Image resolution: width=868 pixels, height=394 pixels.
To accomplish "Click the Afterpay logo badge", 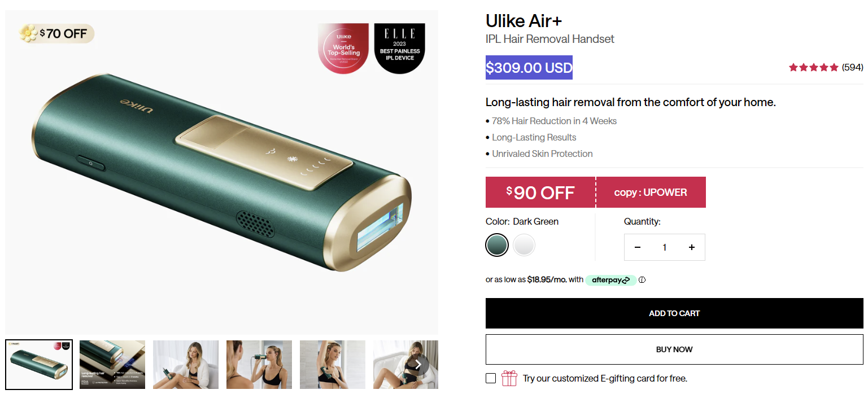I will [610, 280].
